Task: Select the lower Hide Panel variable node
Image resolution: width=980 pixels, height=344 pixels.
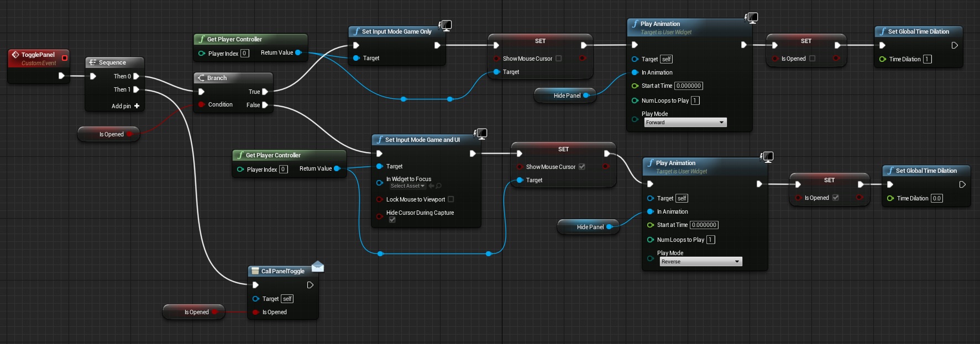Action: pyautogui.click(x=588, y=227)
